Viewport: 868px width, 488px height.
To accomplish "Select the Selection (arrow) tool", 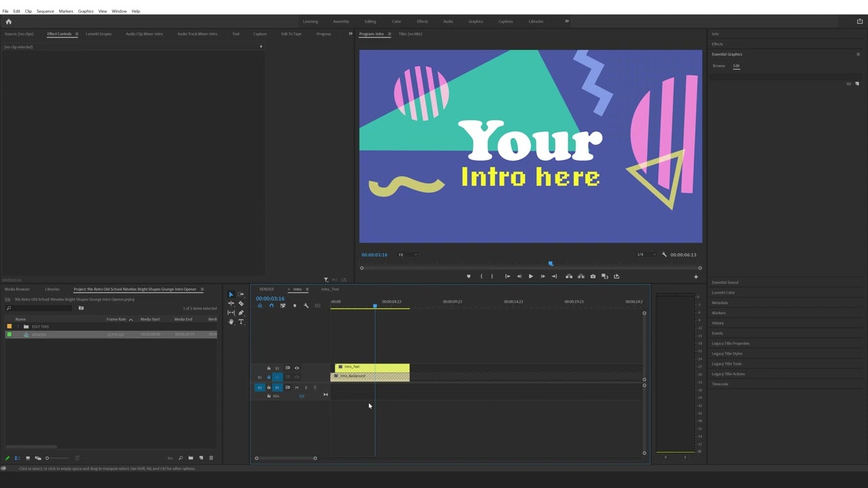I will (x=231, y=294).
